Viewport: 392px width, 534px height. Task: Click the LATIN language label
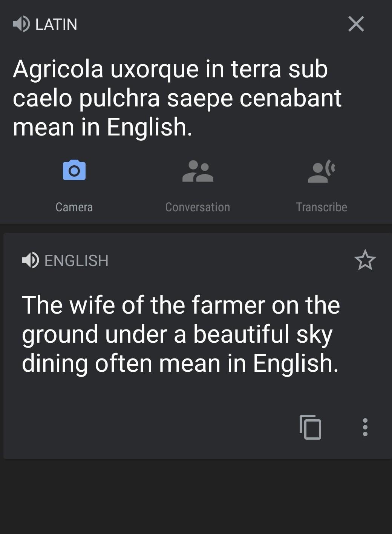(56, 25)
